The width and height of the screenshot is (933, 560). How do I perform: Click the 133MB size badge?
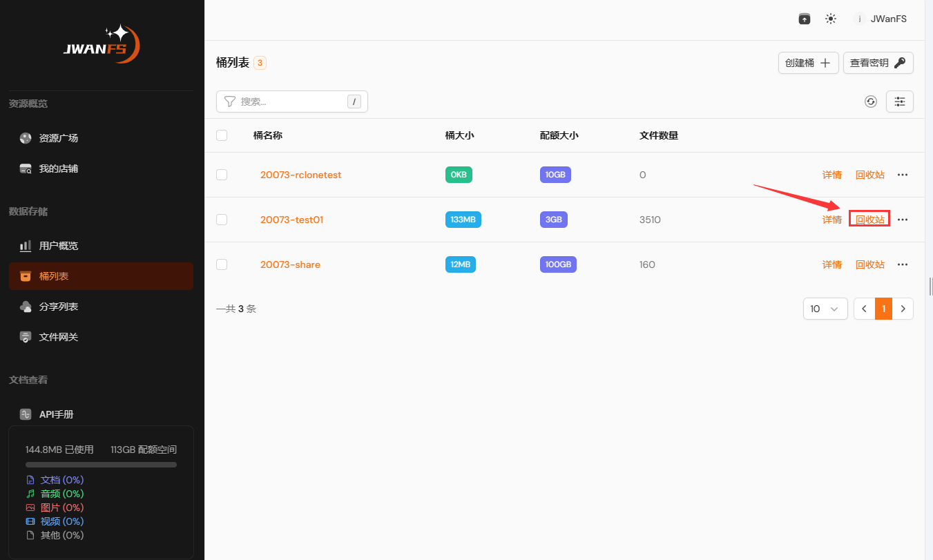point(463,220)
